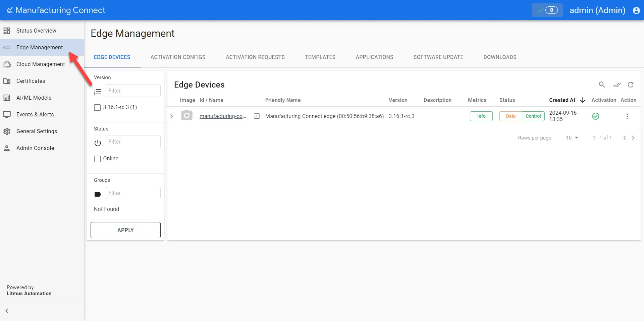The image size is (644, 321).
Task: Open the manufacturing-co device link
Action: point(223,116)
